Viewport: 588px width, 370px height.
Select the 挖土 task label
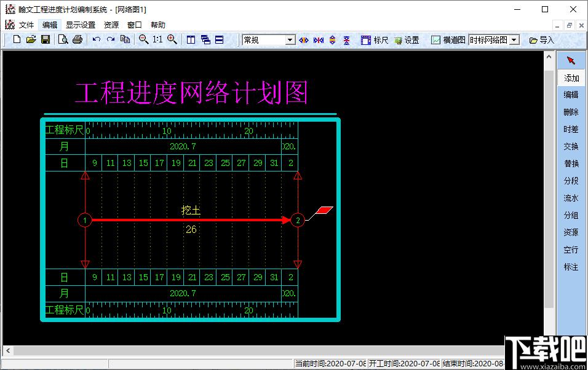(191, 210)
